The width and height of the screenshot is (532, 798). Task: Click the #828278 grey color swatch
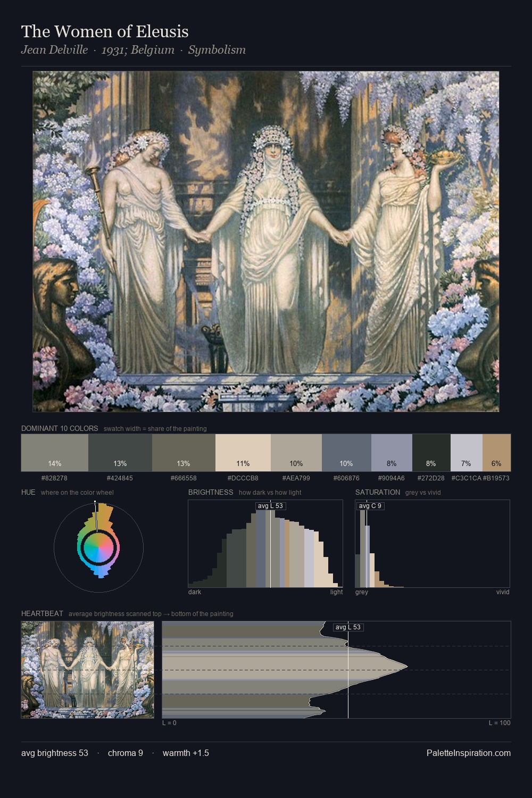tap(55, 453)
